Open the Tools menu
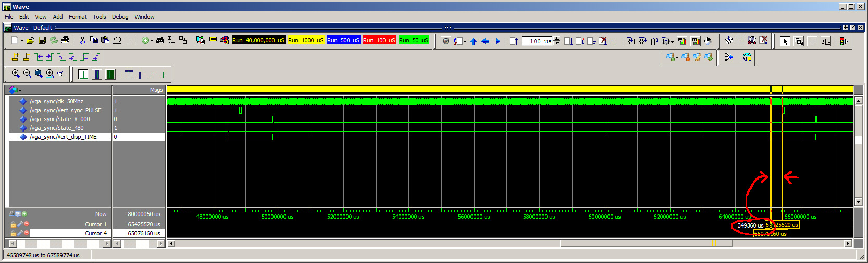 [x=99, y=17]
